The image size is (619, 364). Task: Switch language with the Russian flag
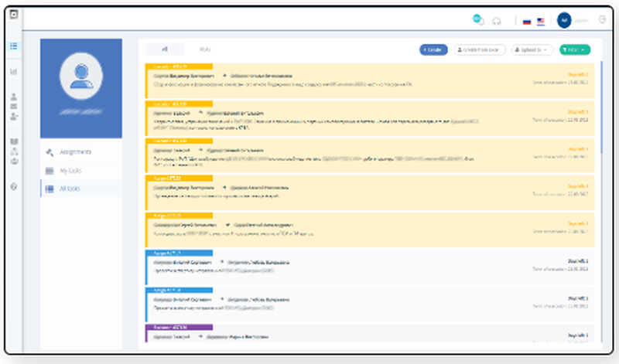click(x=527, y=21)
